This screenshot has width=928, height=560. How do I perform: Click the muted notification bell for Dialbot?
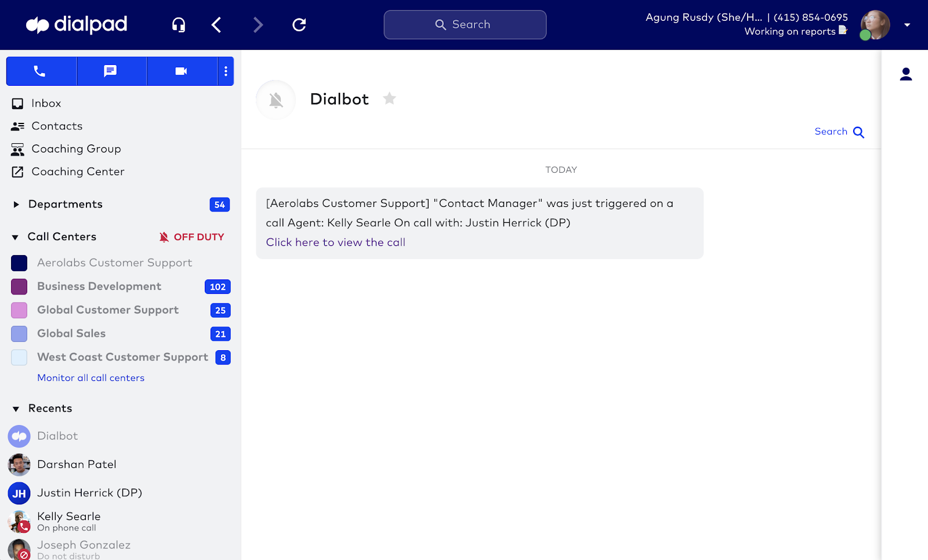[276, 100]
